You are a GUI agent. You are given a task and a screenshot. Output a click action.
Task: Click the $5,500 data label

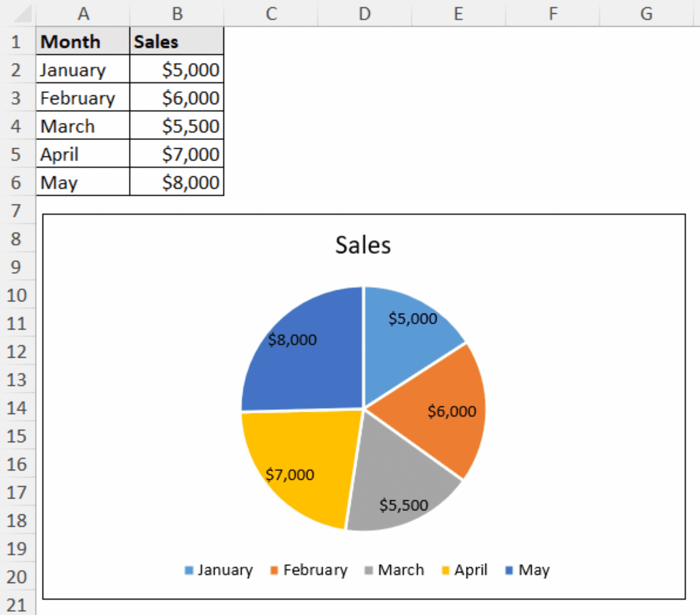403,505
